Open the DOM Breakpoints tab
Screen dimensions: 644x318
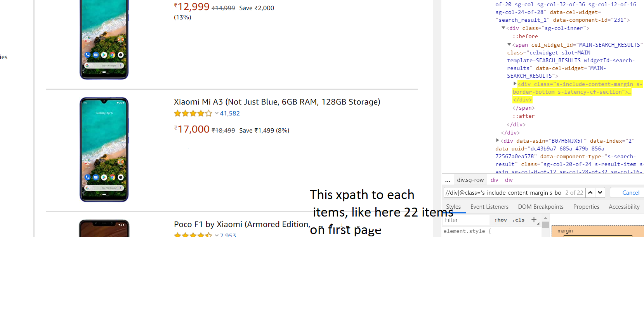click(x=541, y=207)
